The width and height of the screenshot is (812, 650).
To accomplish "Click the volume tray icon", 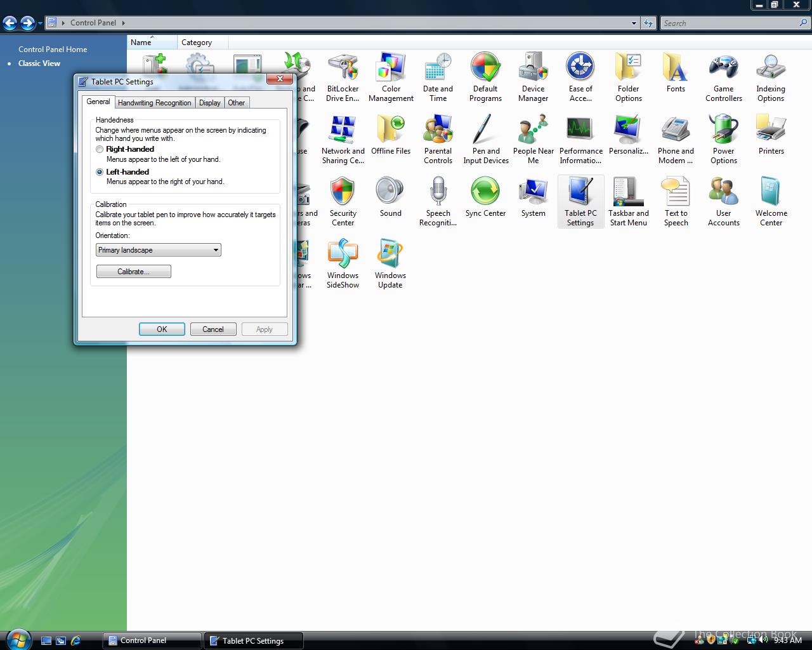I will pos(763,640).
